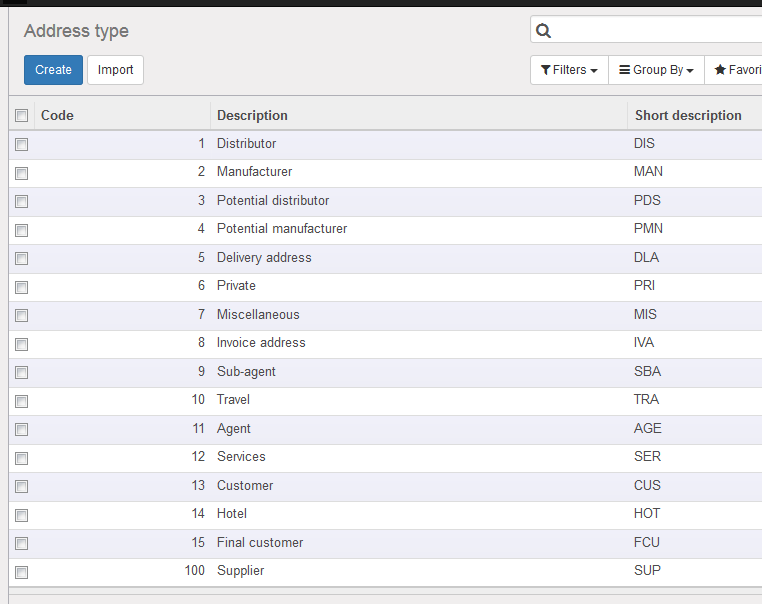Check the Distributor row checkbox

coord(21,144)
